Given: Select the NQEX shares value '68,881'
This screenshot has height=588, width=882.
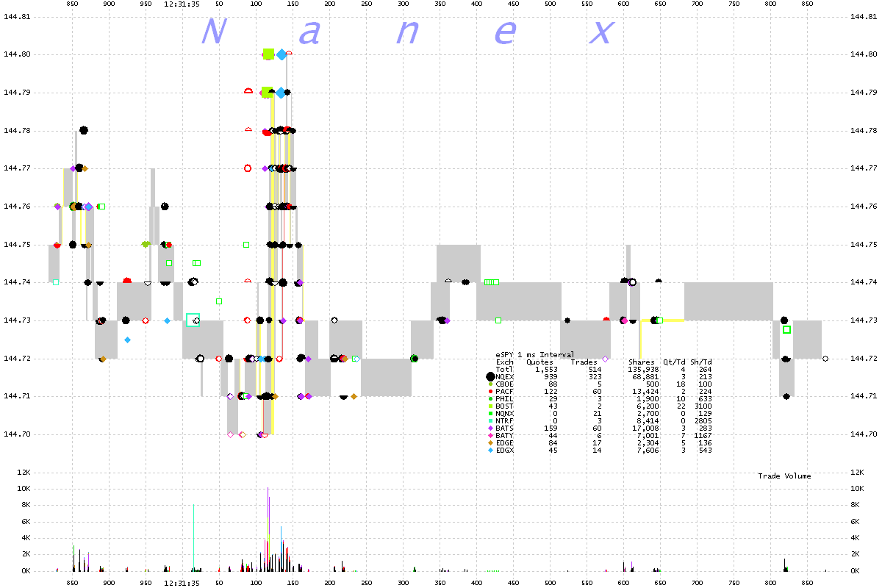Looking at the screenshot, I should (645, 377).
